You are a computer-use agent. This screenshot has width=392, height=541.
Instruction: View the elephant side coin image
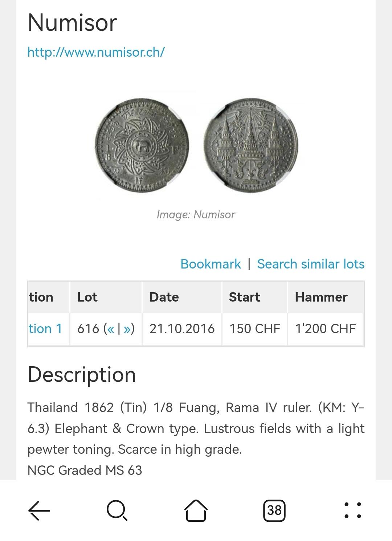(142, 145)
